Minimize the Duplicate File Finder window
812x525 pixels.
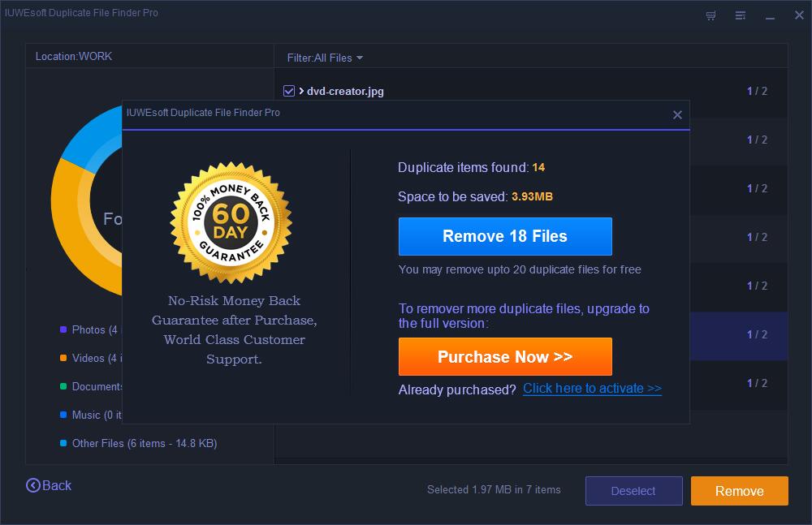point(769,15)
